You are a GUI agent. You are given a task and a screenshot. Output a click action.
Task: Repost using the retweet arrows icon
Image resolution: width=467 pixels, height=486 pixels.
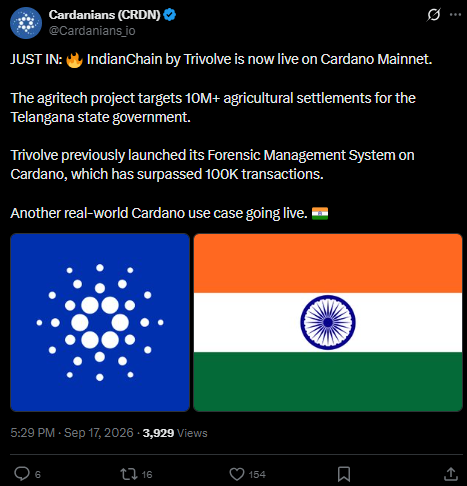129,474
